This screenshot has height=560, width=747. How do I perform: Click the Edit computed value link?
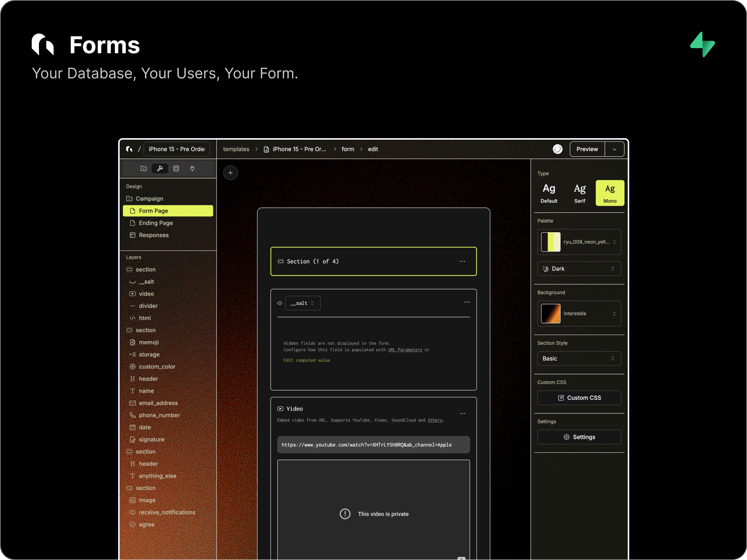point(307,360)
